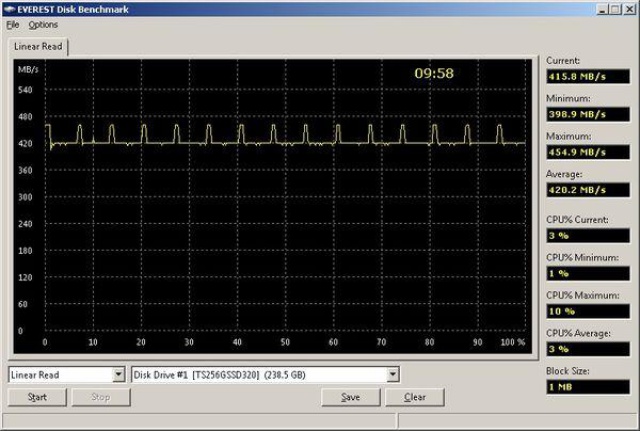The height and width of the screenshot is (431, 640).
Task: Click the 300 label on the vertical axis
Action: (x=25, y=197)
